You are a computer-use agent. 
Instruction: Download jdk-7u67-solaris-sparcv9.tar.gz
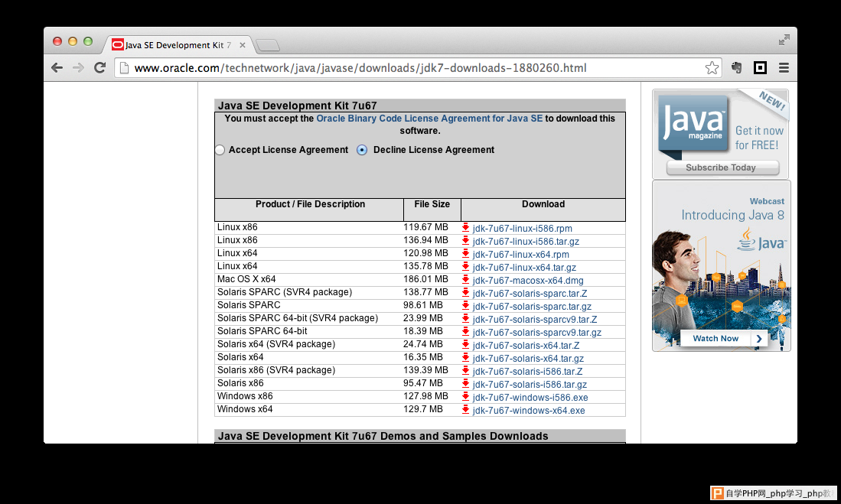point(537,333)
